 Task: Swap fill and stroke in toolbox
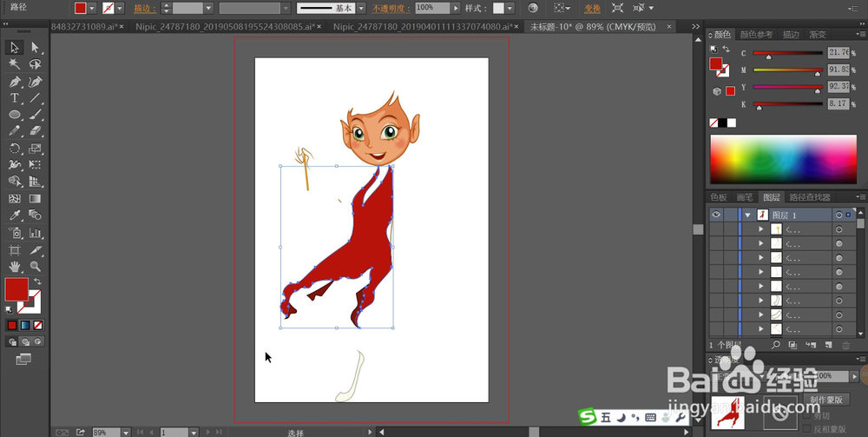37,281
